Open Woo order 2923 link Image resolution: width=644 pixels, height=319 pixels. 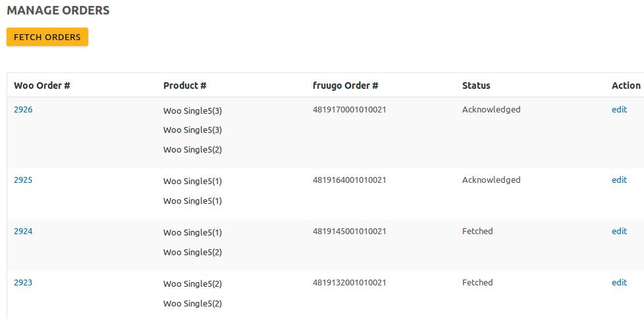tap(23, 283)
